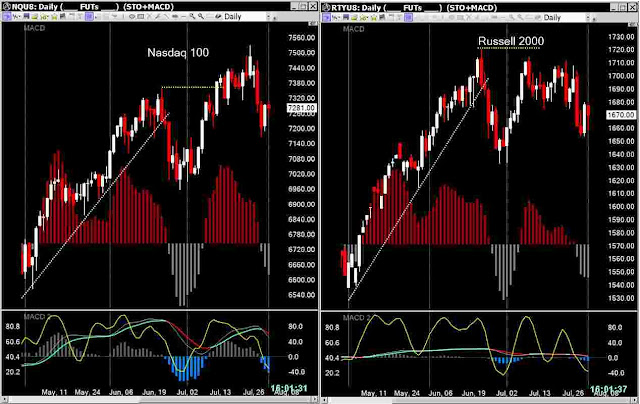Click the May, 11 date label in NQU8 chart
The height and width of the screenshot is (404, 640).
click(54, 392)
